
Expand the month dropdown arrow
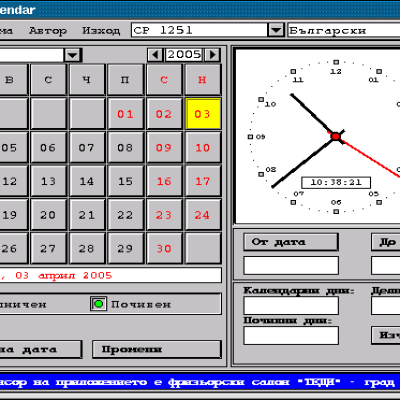(x=72, y=55)
